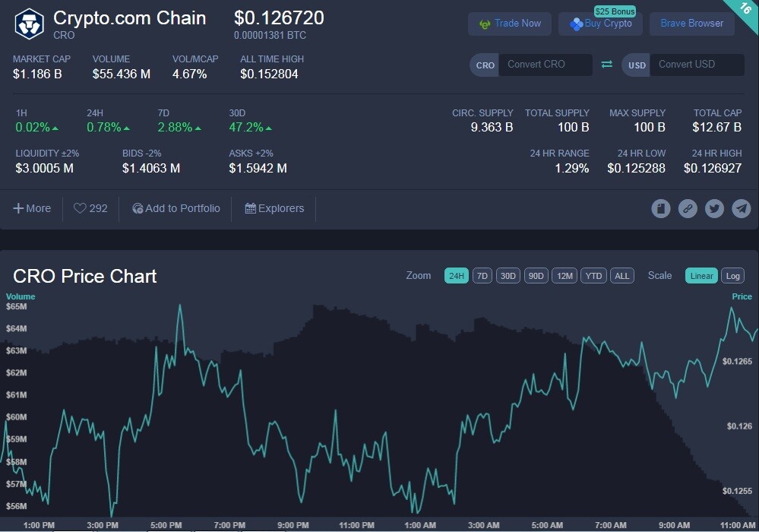The image size is (759, 532).
Task: Switch chart scale to Log
Action: 732,275
